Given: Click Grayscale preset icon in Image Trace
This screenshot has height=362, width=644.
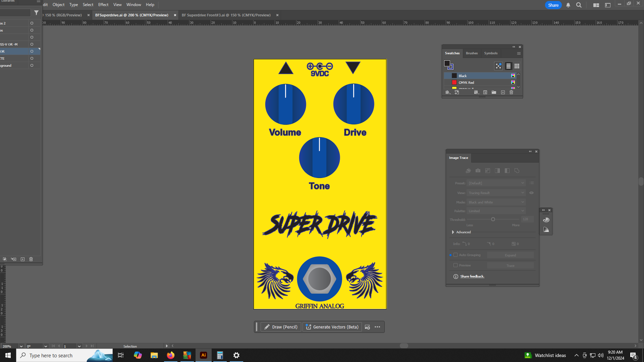Looking at the screenshot, I should pos(497,171).
